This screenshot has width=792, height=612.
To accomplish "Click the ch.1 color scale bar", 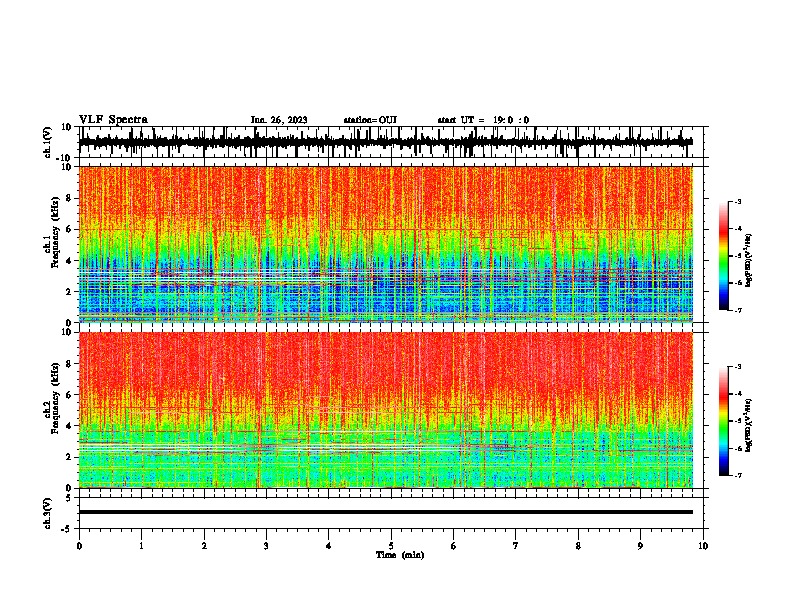I will click(x=724, y=256).
